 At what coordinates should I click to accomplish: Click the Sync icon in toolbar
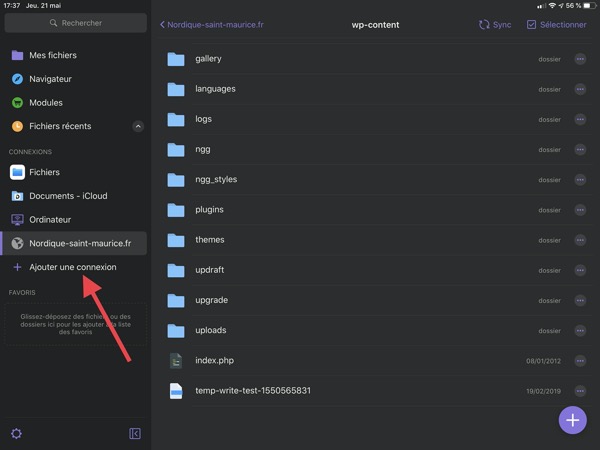tap(485, 25)
